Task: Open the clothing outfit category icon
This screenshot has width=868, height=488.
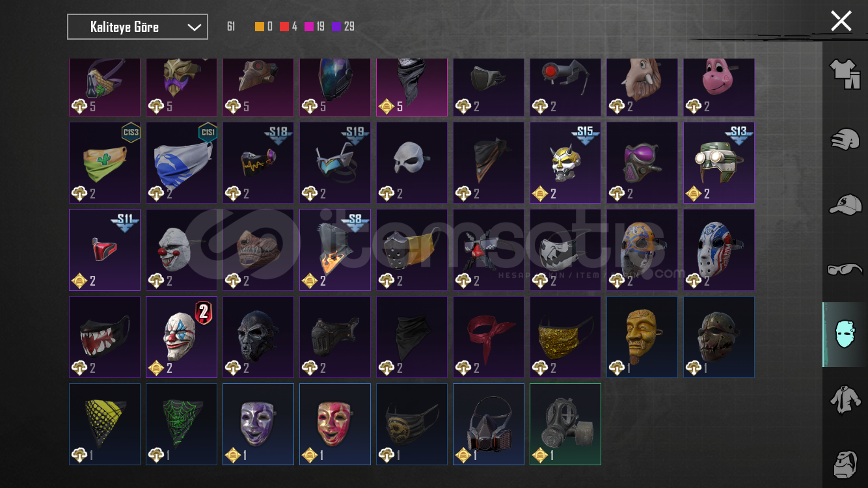Action: click(x=845, y=74)
